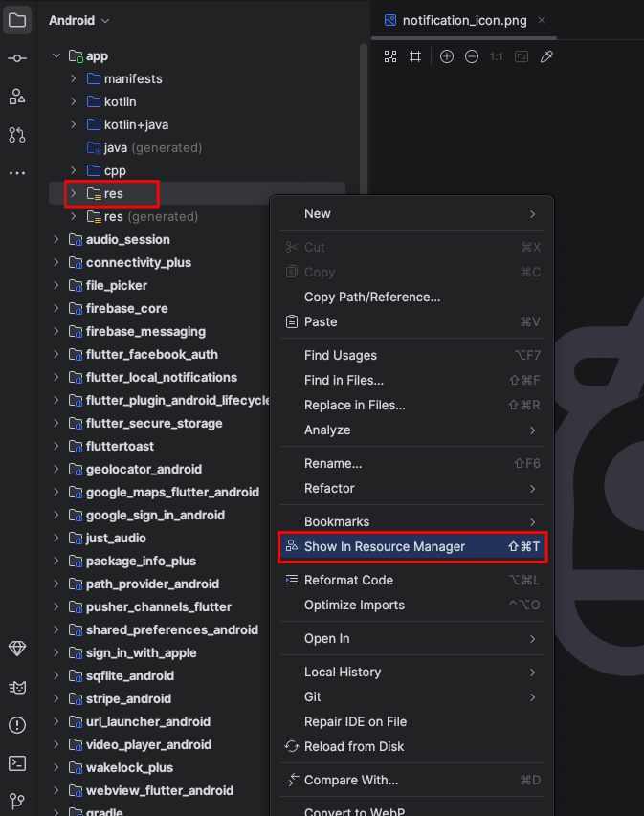644x816 pixels.
Task: Open the Git submenu
Action: [x=411, y=696]
